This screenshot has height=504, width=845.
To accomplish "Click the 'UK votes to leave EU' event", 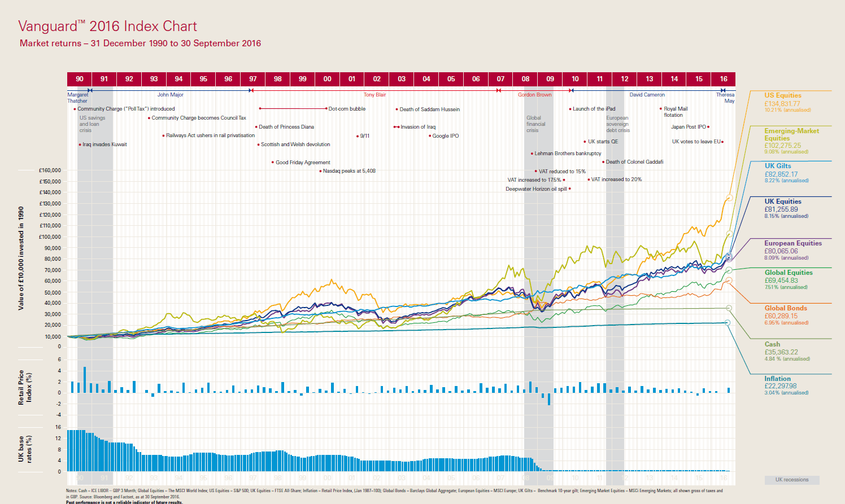I will tap(696, 142).
